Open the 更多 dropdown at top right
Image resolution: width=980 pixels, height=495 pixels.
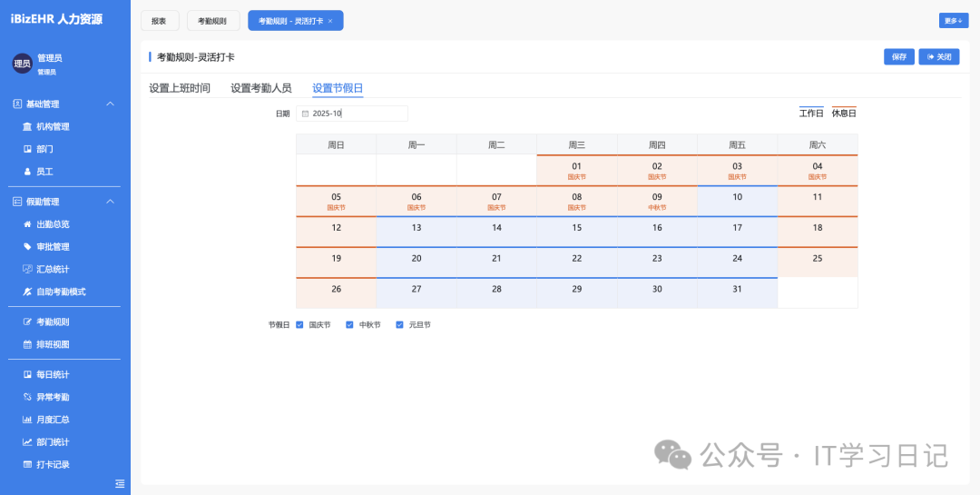pyautogui.click(x=953, y=20)
